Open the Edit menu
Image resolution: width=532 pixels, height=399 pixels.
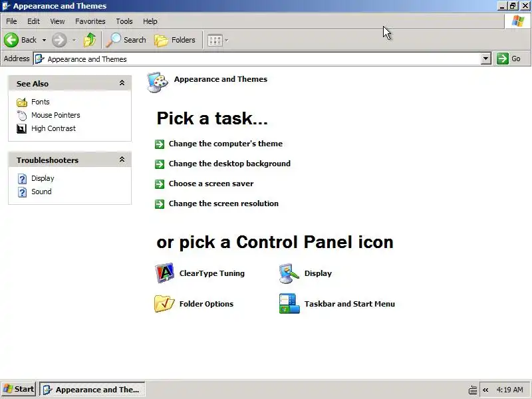coord(33,21)
